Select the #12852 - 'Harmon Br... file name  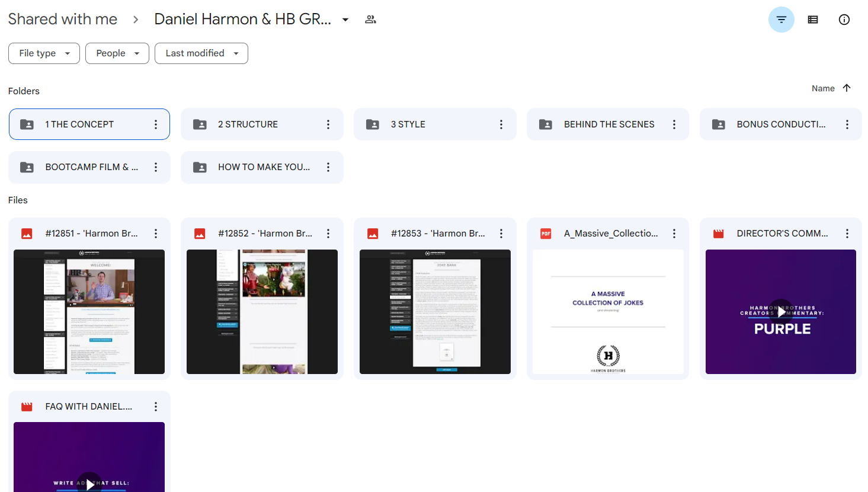(x=265, y=234)
